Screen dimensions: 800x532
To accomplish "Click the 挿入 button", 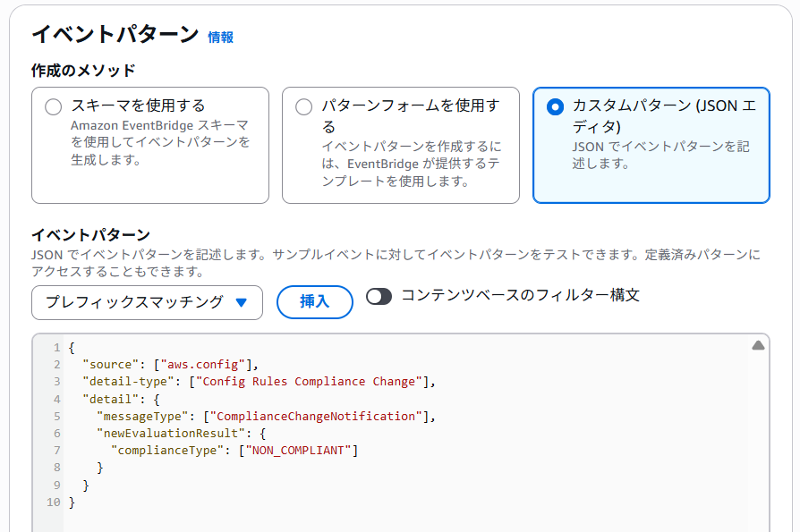I will (x=314, y=302).
